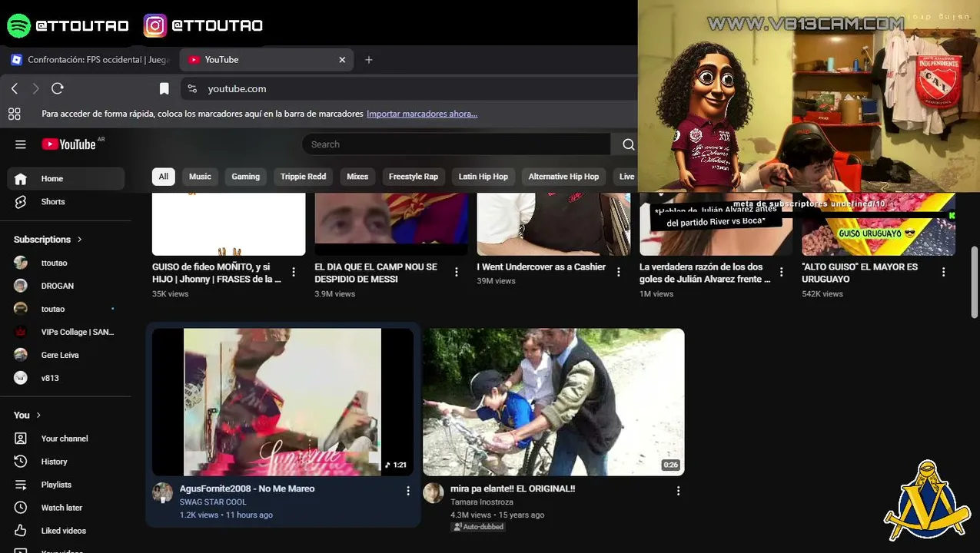Expand the You section chevron
Viewport: 980px width, 553px height.
click(x=38, y=416)
